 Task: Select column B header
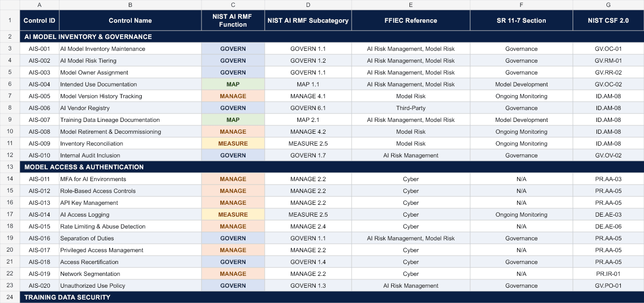pos(130,5)
